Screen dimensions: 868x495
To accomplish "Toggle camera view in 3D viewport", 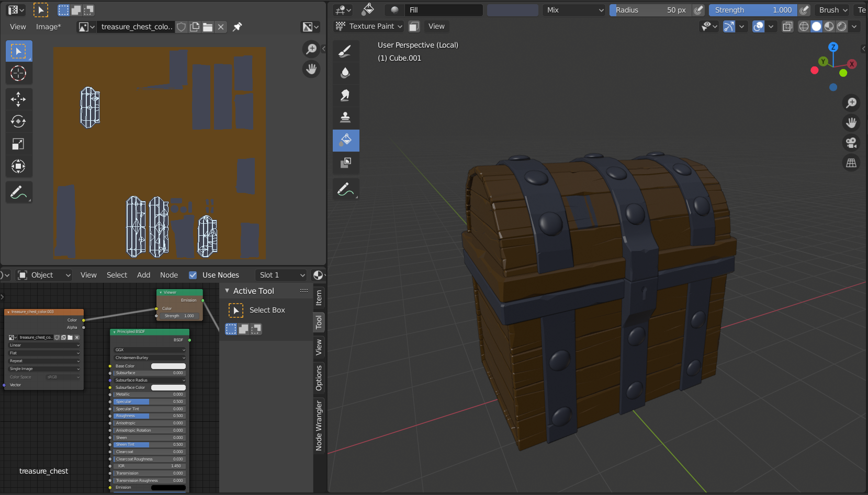I will (x=851, y=143).
